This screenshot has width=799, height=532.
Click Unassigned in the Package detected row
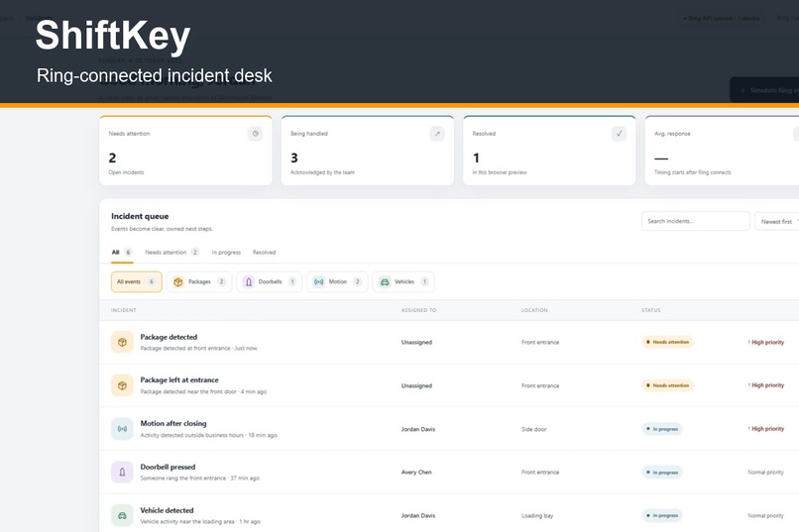point(416,342)
